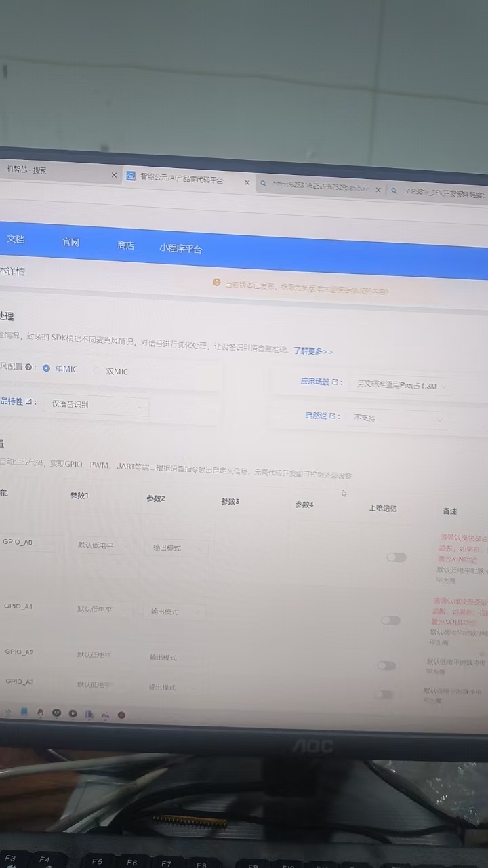488x868 pixels.
Task: Click the 备注 column header
Action: click(x=450, y=511)
